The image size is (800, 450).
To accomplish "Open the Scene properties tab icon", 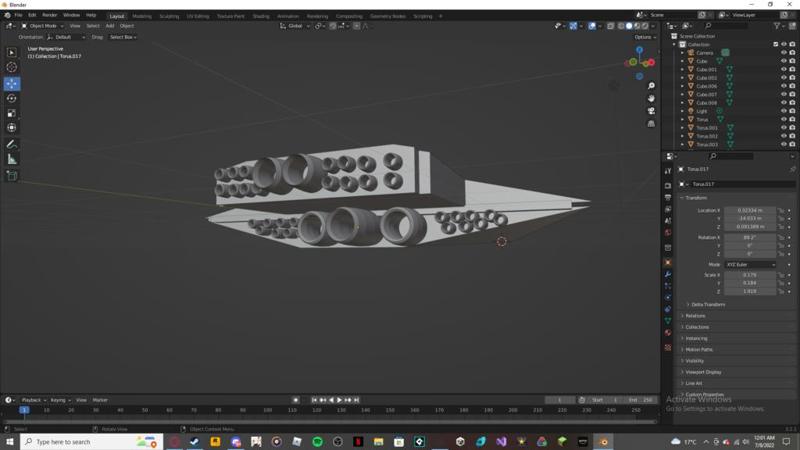I will pyautogui.click(x=668, y=221).
